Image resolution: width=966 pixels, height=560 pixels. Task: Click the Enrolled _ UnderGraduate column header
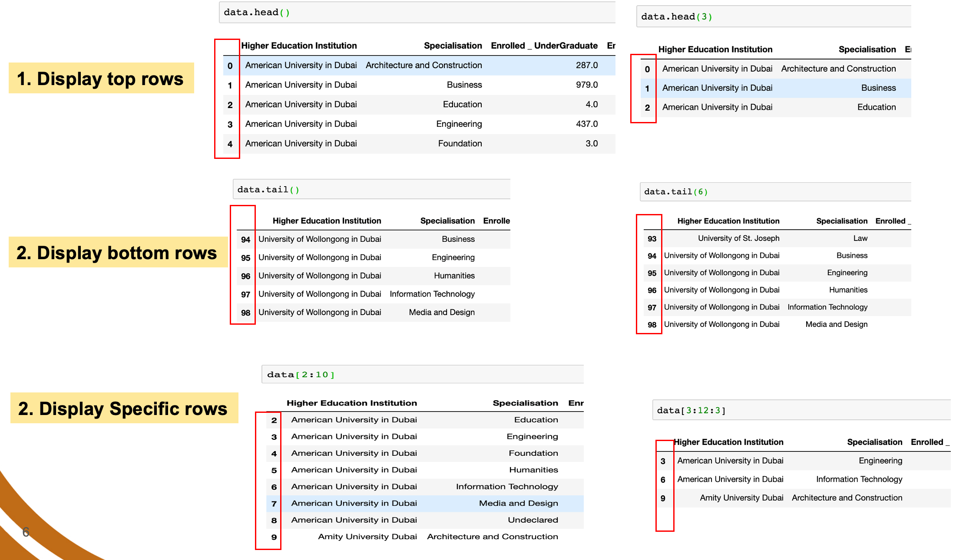pos(544,46)
